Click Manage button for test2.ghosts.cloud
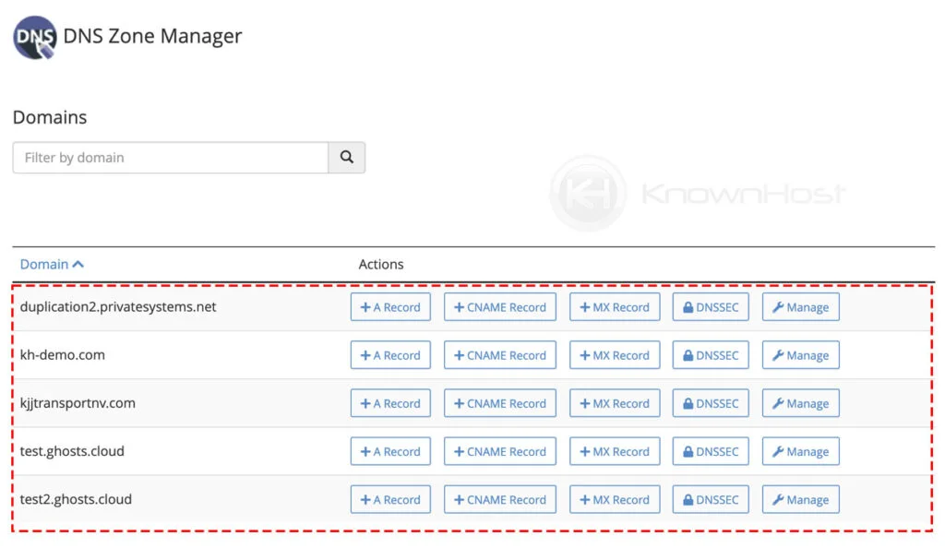Screen dimensions: 945x560 (x=800, y=499)
